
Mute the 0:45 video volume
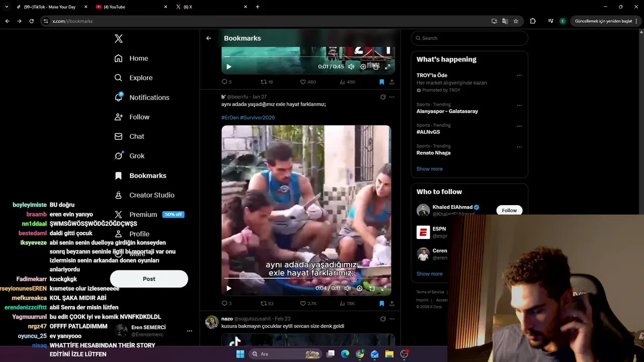351,67
